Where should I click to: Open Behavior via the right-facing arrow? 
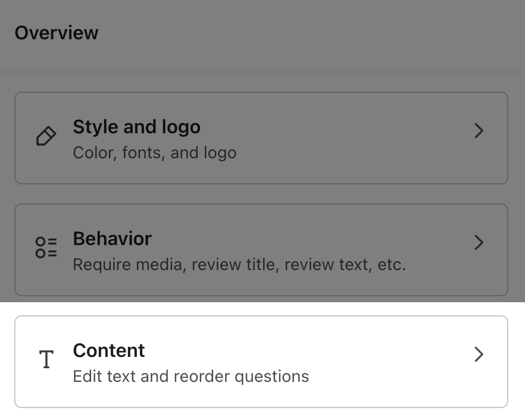(x=479, y=243)
